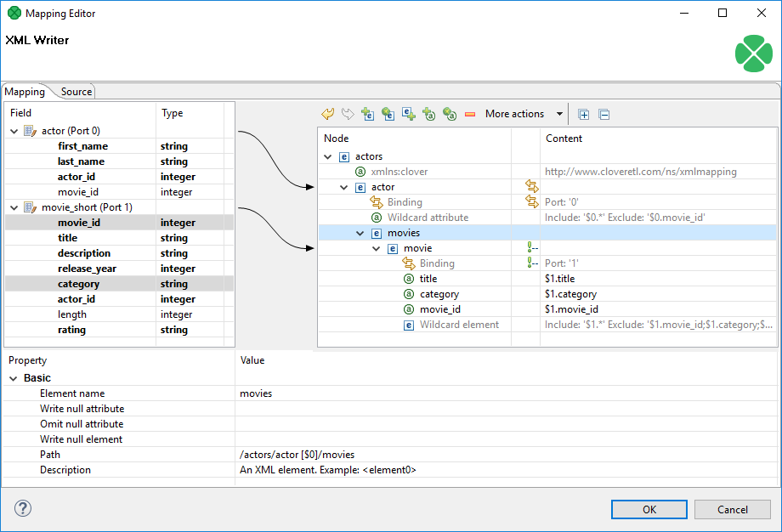The image size is (782, 532).
Task: Add a wildcard element via its toolbar icon
Action: pos(388,113)
